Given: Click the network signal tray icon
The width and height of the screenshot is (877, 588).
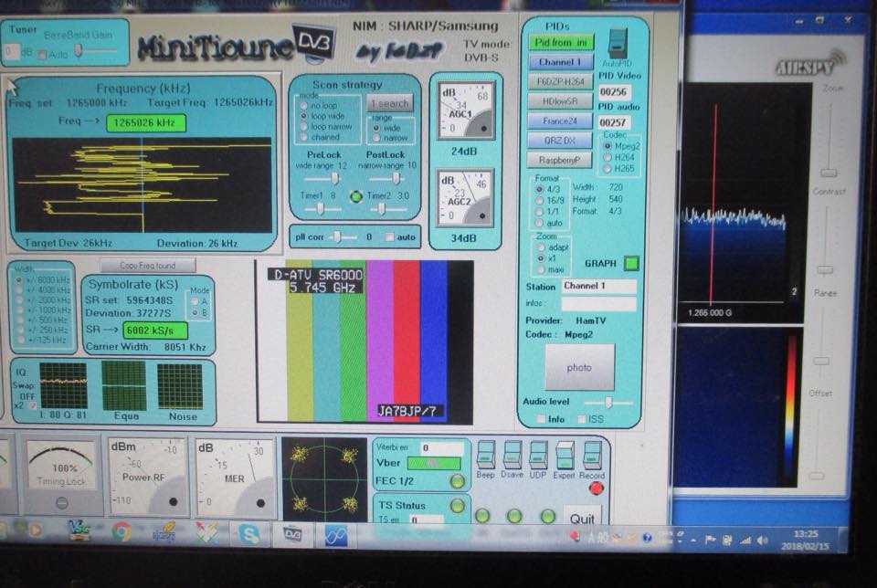Looking at the screenshot, I should [x=745, y=541].
